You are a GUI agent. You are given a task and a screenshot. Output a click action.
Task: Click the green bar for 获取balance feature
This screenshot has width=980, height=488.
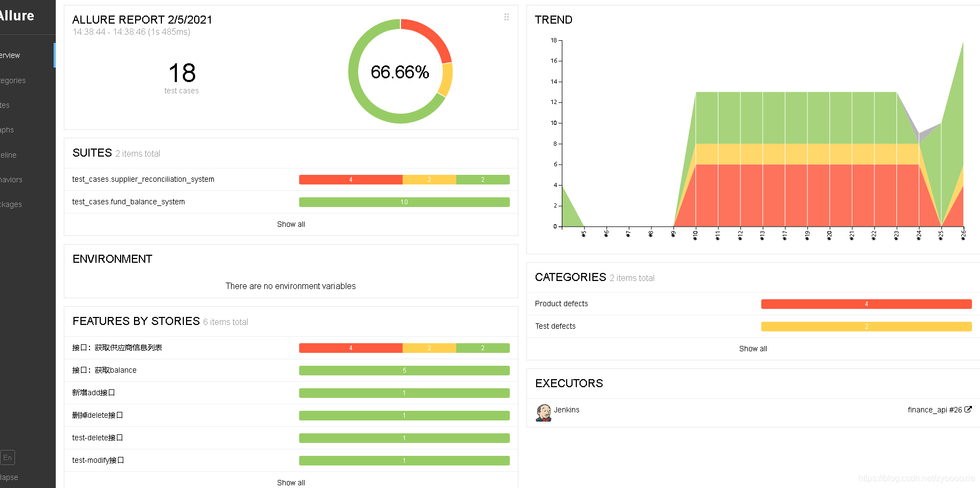tap(404, 371)
